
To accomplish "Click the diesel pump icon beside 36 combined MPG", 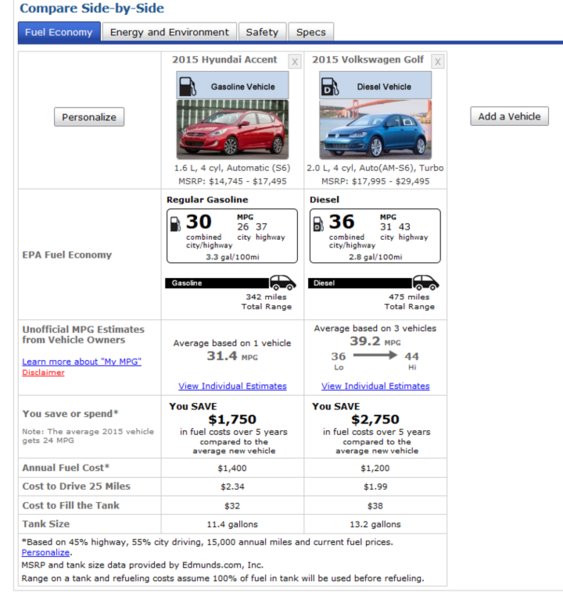I will [x=318, y=224].
